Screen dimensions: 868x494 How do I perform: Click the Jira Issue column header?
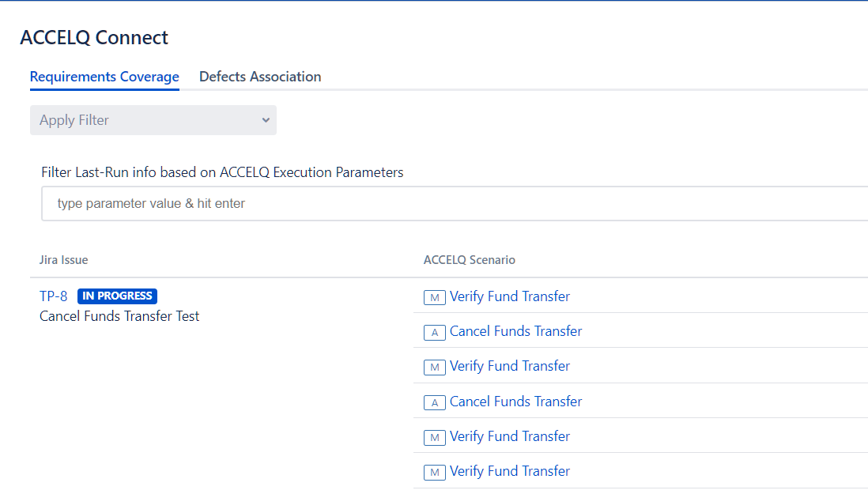(64, 260)
